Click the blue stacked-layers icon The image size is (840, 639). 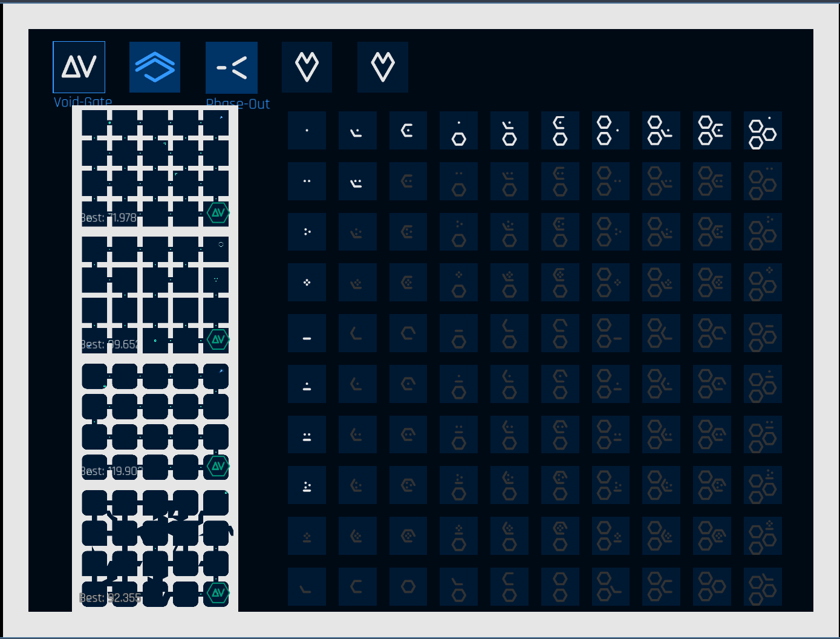coord(155,67)
